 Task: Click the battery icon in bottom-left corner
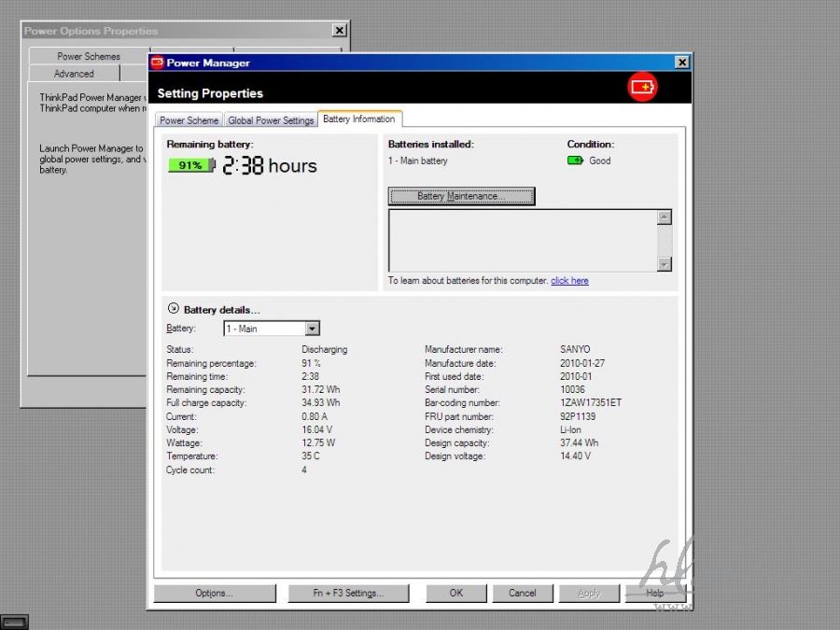[x=14, y=622]
